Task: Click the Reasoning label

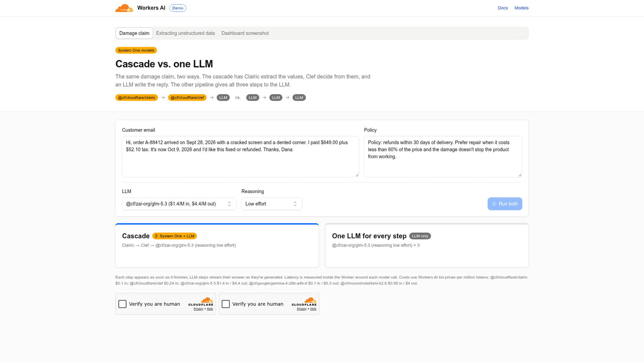Action: point(253,192)
